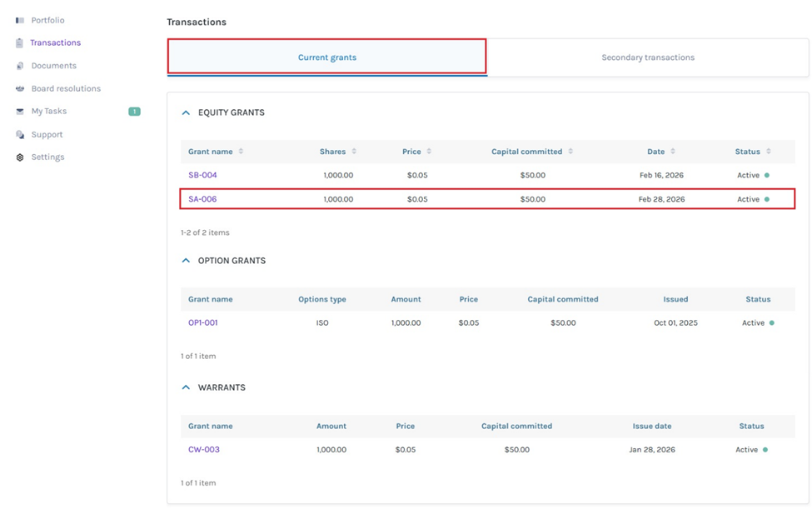Sort equity grants by Date column
Screen dimensions: 812x509
pos(673,152)
